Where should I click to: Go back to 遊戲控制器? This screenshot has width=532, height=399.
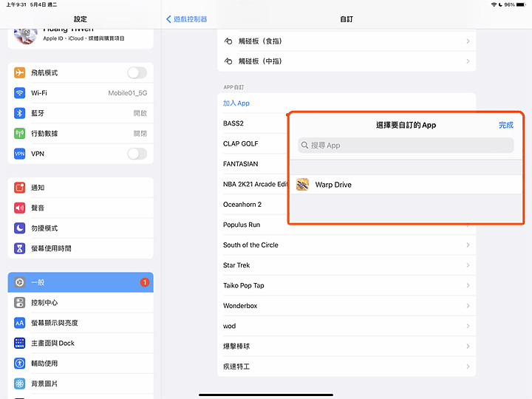(187, 19)
